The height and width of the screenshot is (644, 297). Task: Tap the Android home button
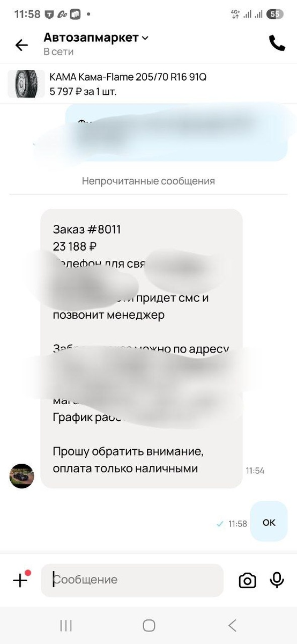[x=149, y=625]
